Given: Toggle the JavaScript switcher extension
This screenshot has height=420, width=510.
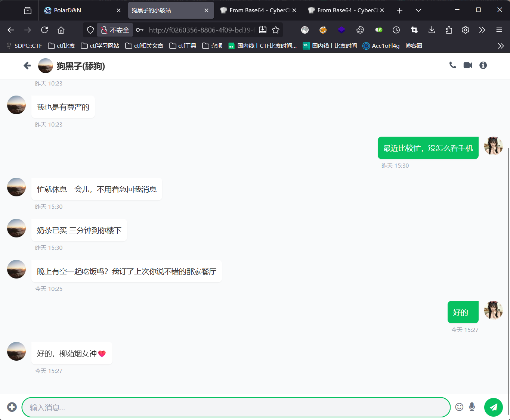Looking at the screenshot, I should pos(378,30).
